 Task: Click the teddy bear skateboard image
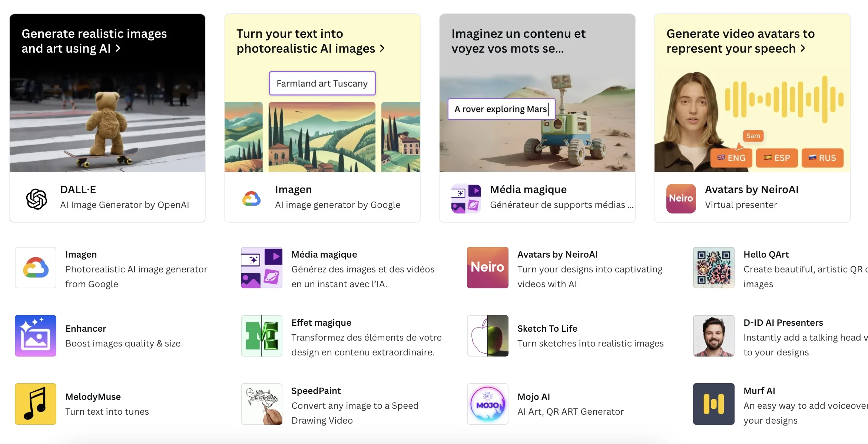click(107, 126)
